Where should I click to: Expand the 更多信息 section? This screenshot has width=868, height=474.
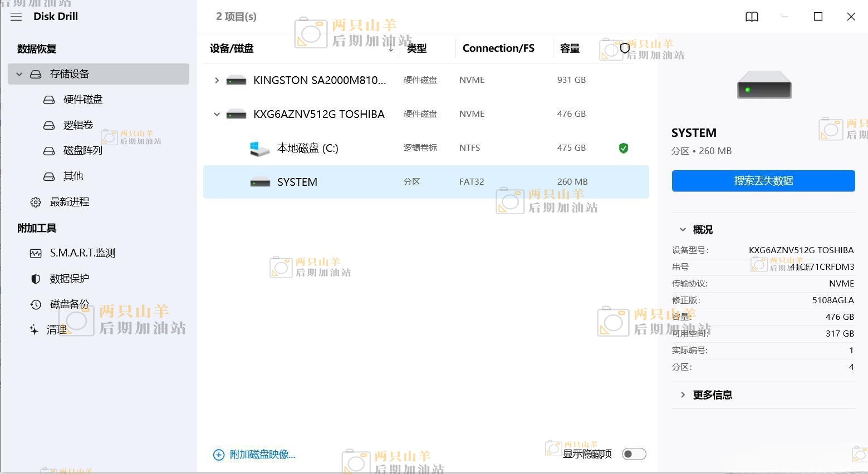(683, 395)
